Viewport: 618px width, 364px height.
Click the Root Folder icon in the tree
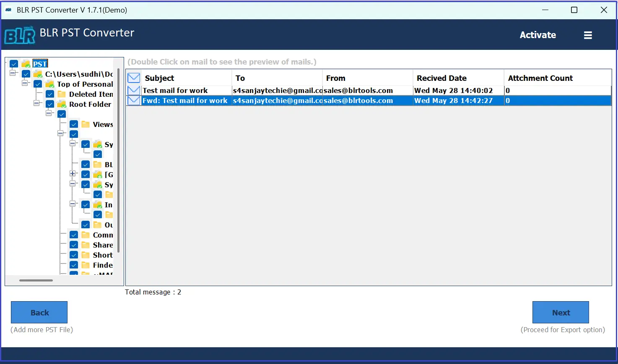[61, 104]
